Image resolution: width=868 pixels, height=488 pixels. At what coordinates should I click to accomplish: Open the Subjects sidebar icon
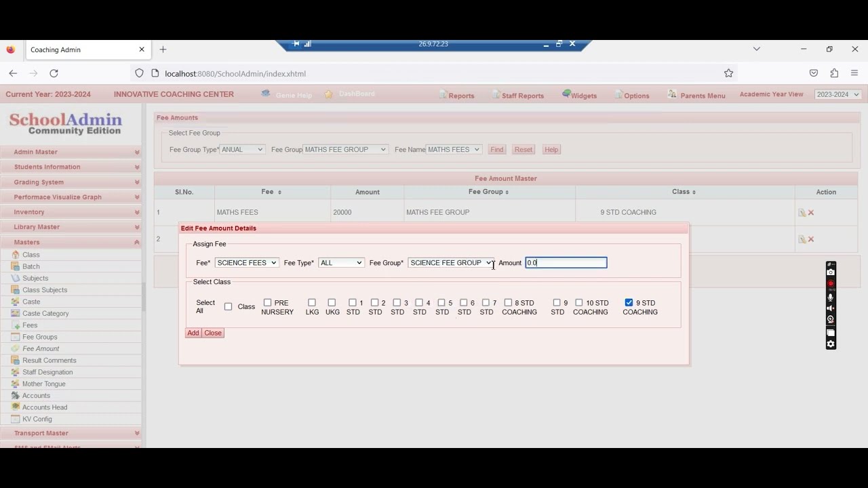16,278
